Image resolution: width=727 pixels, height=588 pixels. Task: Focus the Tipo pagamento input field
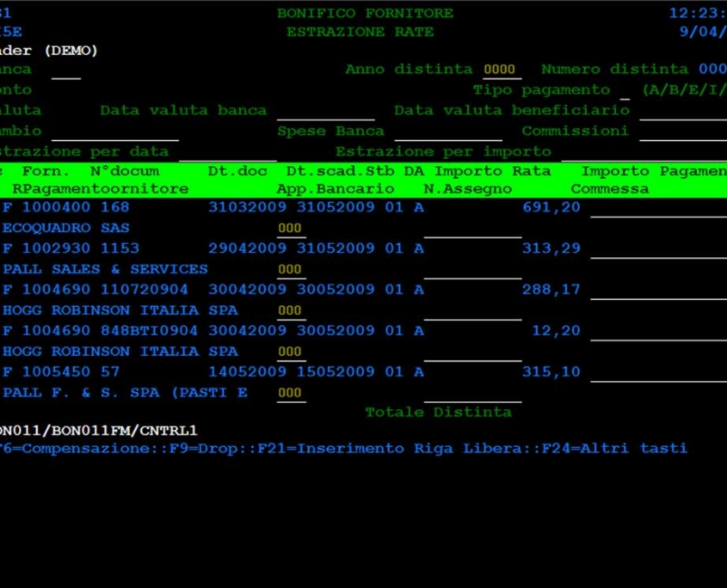(625, 90)
